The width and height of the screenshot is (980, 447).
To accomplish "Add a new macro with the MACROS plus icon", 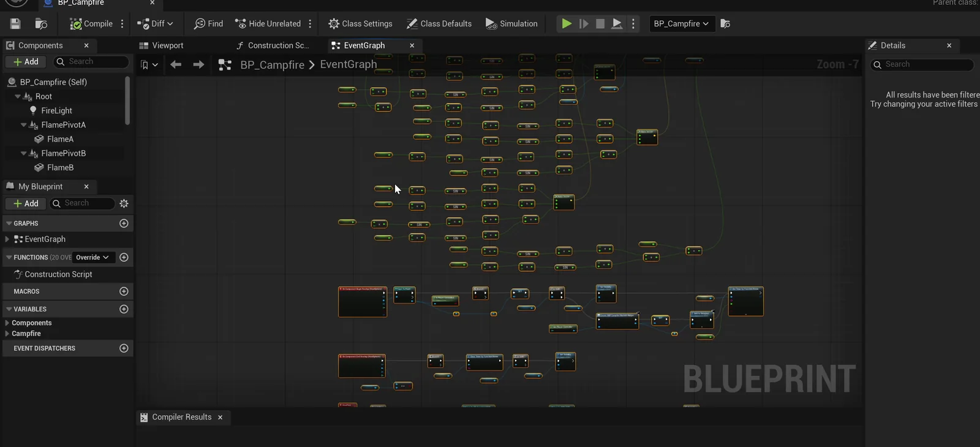I will [x=124, y=291].
